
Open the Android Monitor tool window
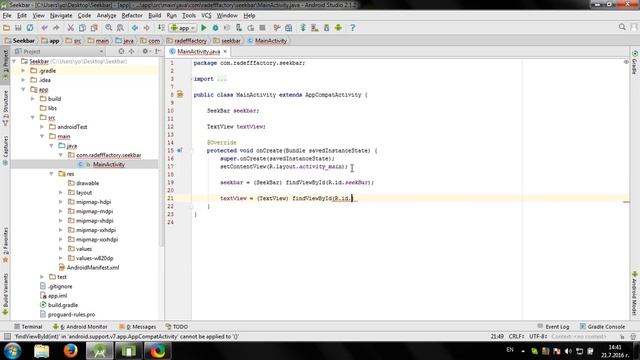tap(80, 327)
